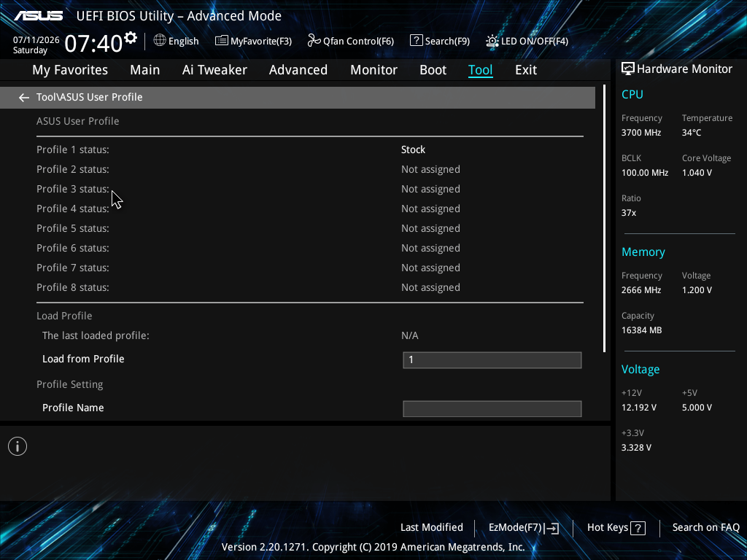Screen dimensions: 747x560
Task: Click the settings gear icon beside clock
Action: [131, 38]
